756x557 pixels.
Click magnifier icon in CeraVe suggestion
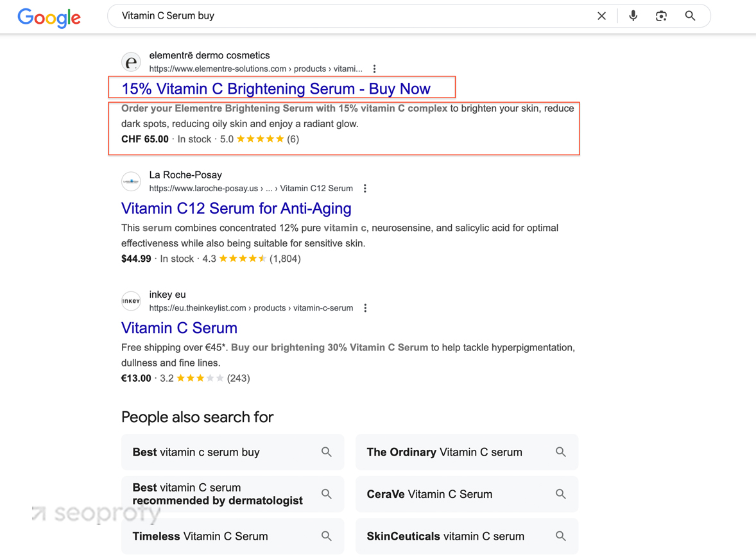(560, 494)
